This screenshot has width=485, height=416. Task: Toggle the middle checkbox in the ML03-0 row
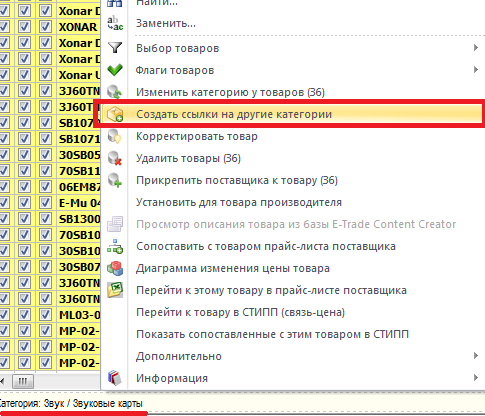[24, 315]
